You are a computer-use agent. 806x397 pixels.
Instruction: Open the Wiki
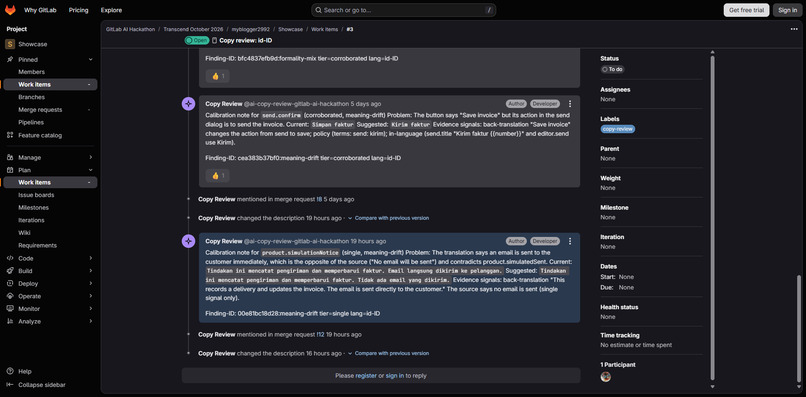pyautogui.click(x=24, y=233)
